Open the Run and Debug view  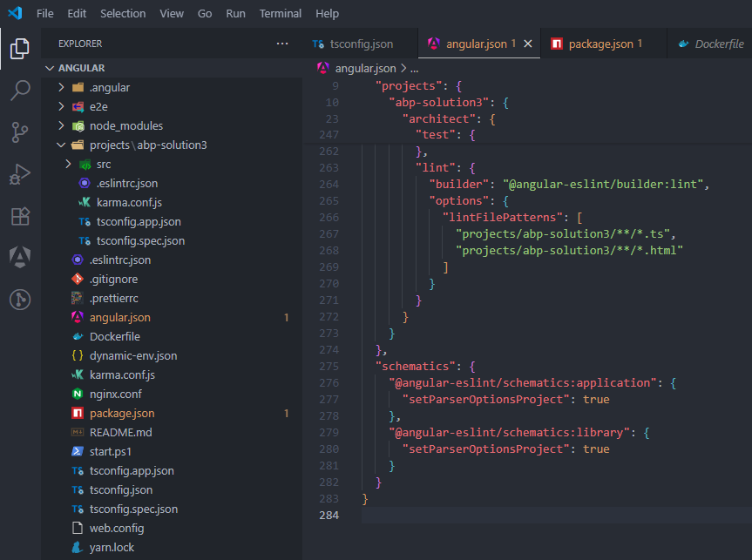(19, 174)
